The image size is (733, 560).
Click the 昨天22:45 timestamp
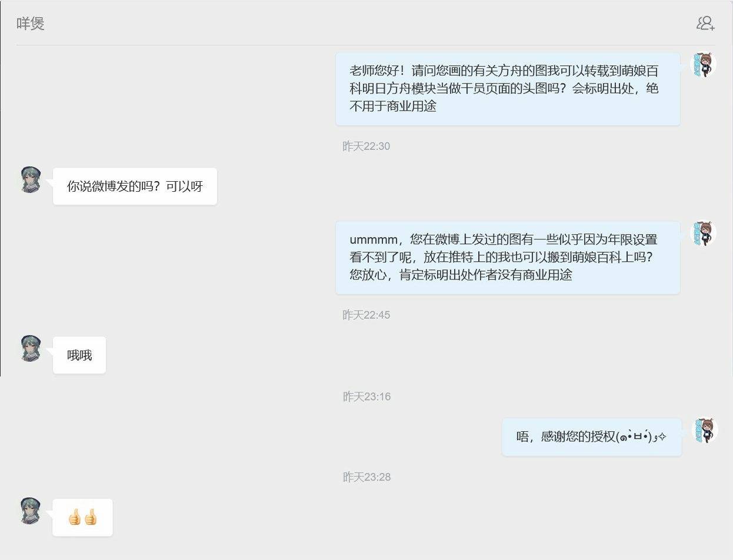(366, 315)
